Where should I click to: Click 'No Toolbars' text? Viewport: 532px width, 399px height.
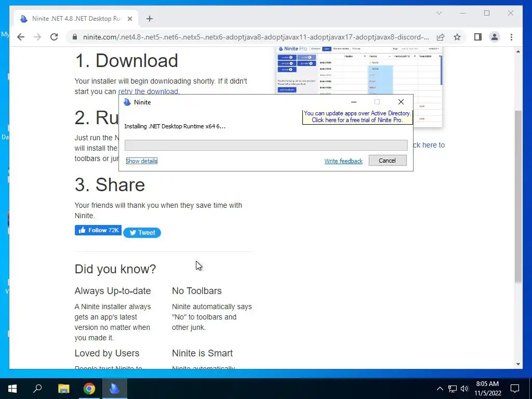point(197,291)
